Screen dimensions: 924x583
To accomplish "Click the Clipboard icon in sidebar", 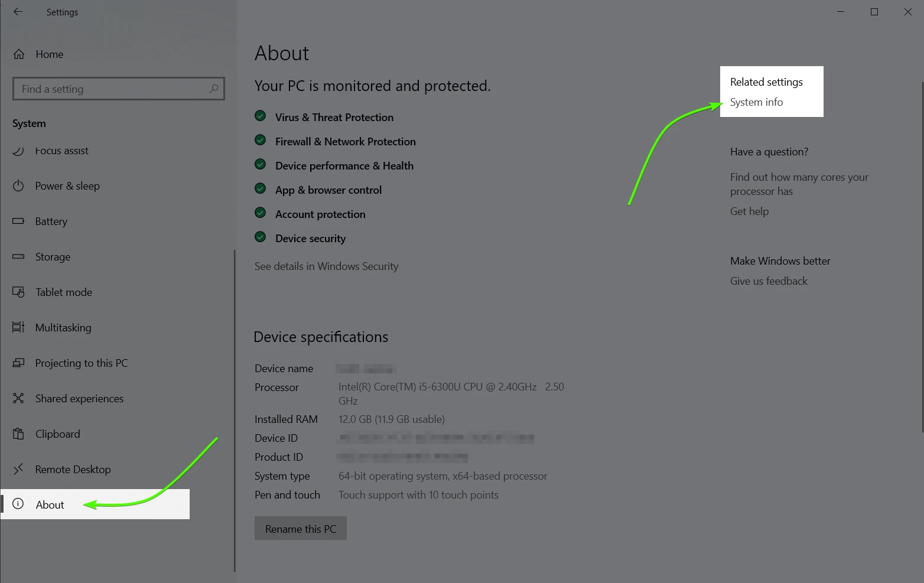I will (18, 434).
